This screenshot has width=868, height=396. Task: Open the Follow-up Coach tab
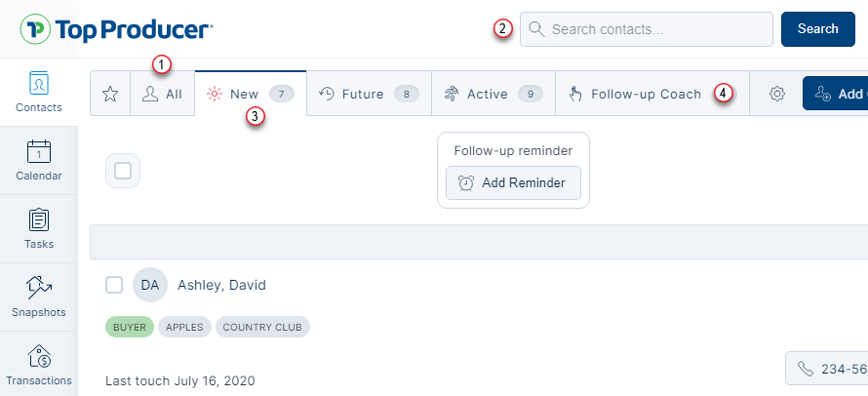[635, 94]
